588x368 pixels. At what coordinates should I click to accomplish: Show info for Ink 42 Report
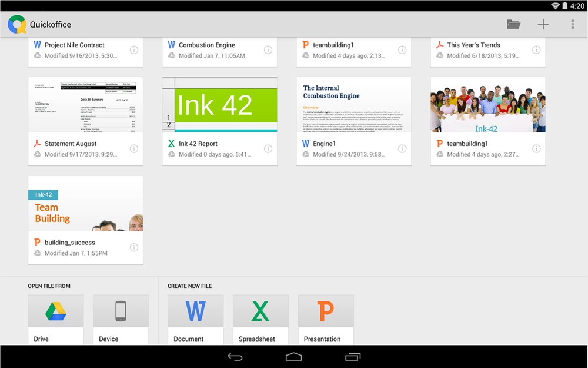(x=268, y=149)
